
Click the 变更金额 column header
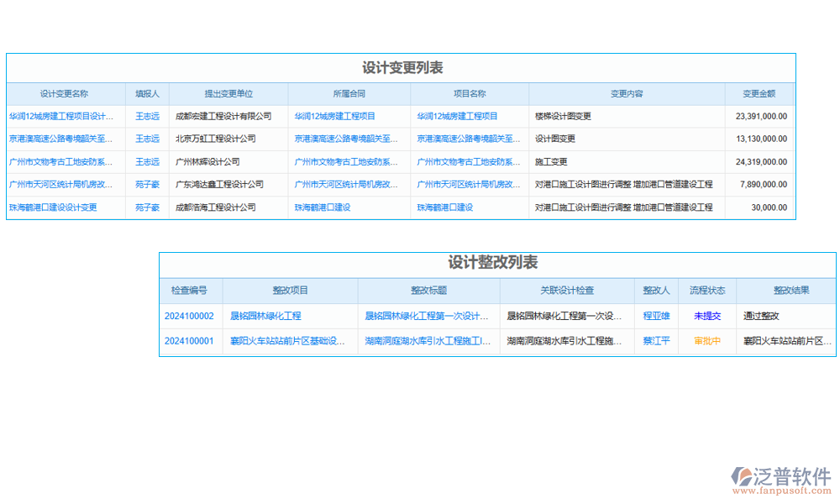pyautogui.click(x=759, y=93)
